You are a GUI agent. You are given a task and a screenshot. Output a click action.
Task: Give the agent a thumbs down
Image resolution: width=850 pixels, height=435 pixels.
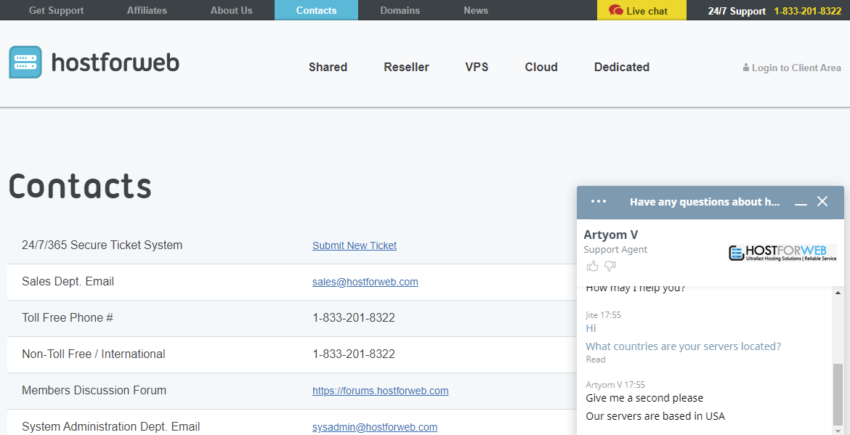click(610, 266)
